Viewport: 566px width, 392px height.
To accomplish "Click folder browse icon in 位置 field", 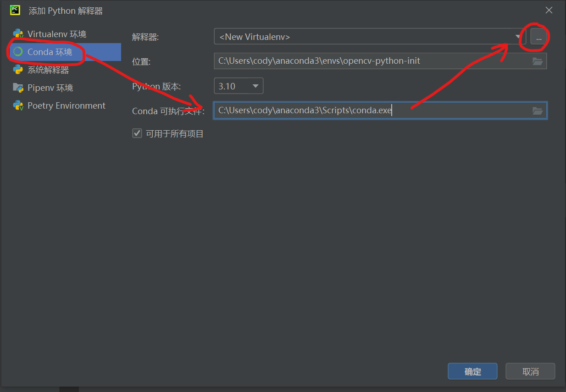I will [538, 61].
